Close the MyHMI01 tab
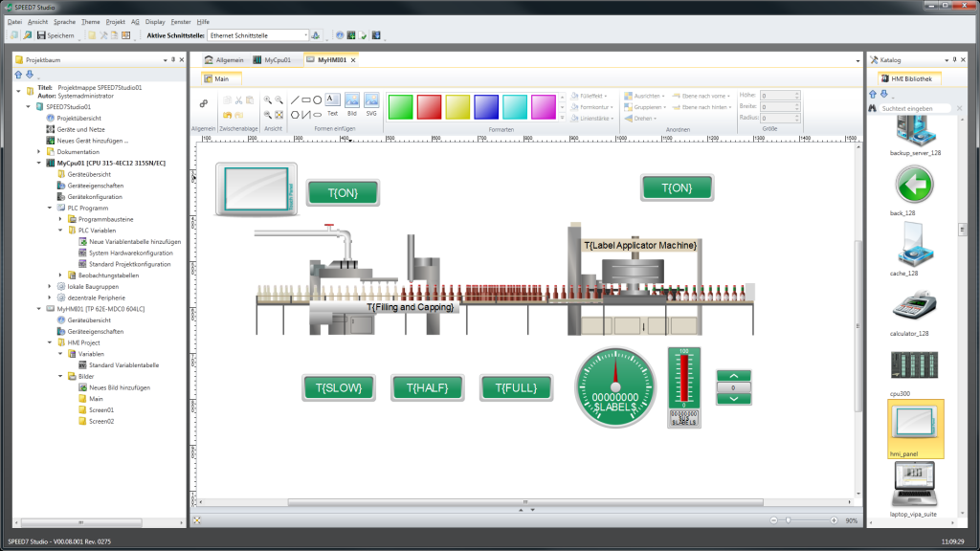 click(353, 60)
